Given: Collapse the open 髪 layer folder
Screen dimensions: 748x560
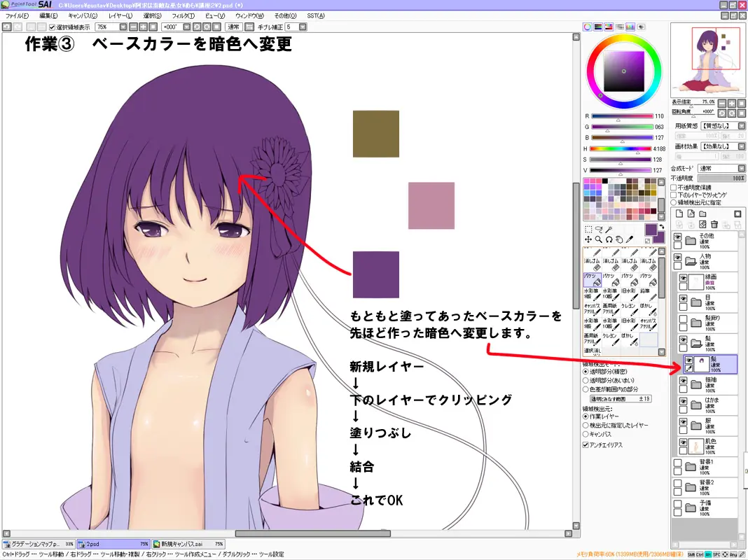Looking at the screenshot, I should pyautogui.click(x=696, y=343).
